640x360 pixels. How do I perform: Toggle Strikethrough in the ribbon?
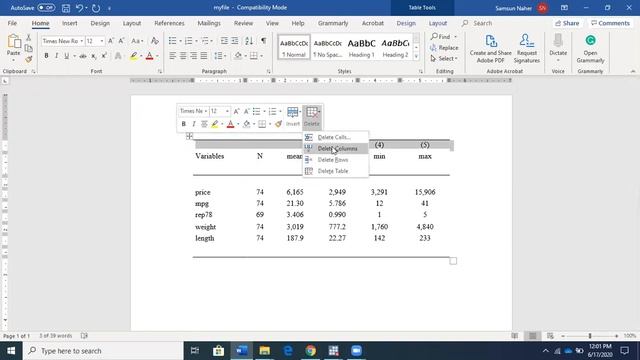coord(83,56)
